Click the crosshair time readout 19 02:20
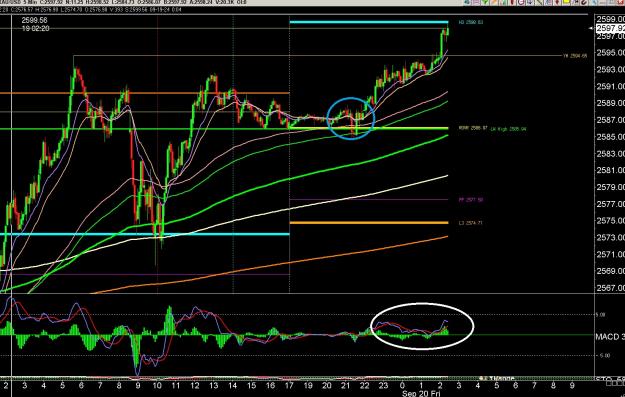 click(x=35, y=28)
